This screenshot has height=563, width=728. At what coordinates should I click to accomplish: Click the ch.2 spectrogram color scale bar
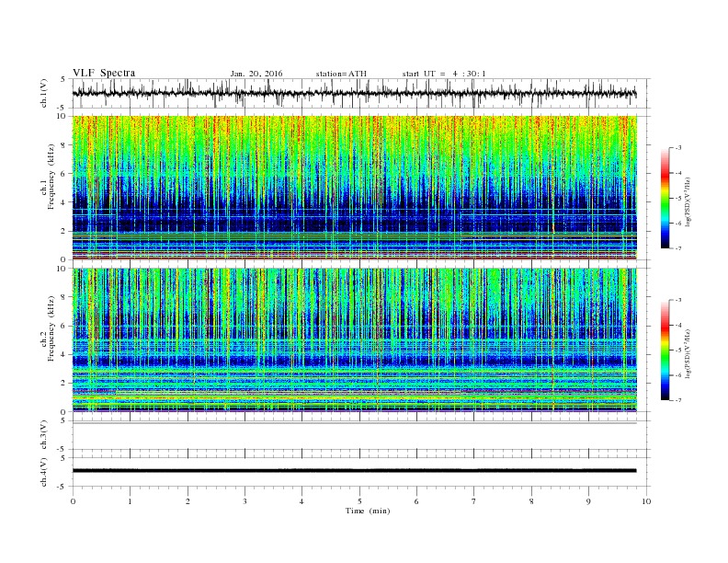click(x=665, y=350)
